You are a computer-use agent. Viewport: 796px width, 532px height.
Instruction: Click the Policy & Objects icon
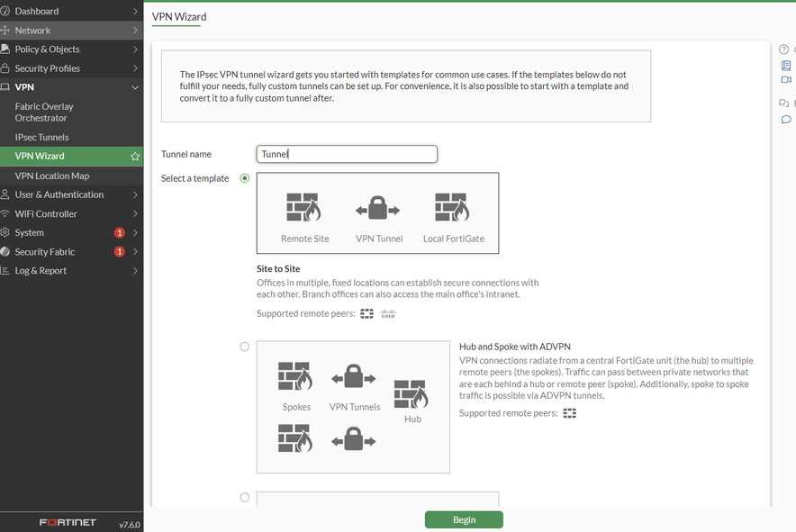(5, 49)
